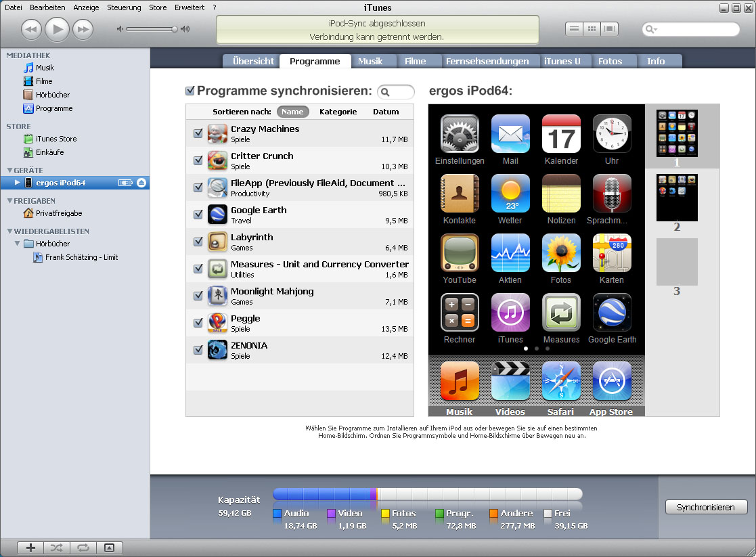Viewport: 756px width, 557px height.
Task: Sort programs by Name
Action: tap(292, 112)
